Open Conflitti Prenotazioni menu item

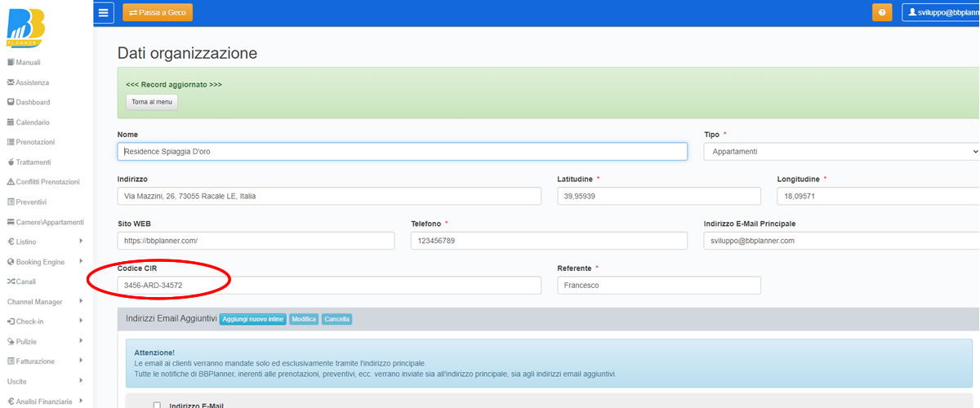click(x=47, y=182)
